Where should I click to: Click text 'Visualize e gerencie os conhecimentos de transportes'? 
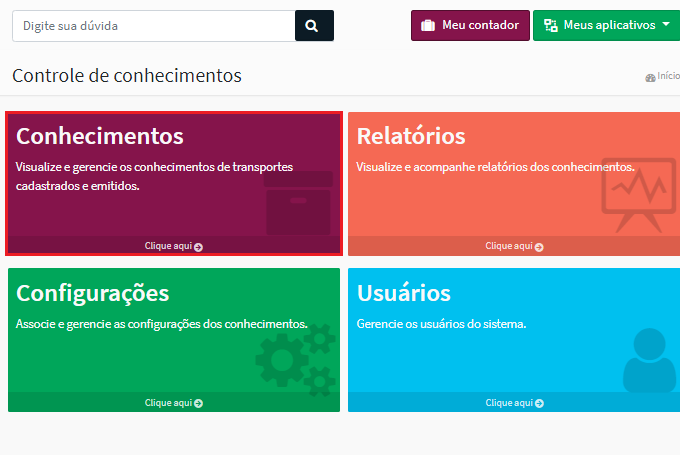point(154,167)
